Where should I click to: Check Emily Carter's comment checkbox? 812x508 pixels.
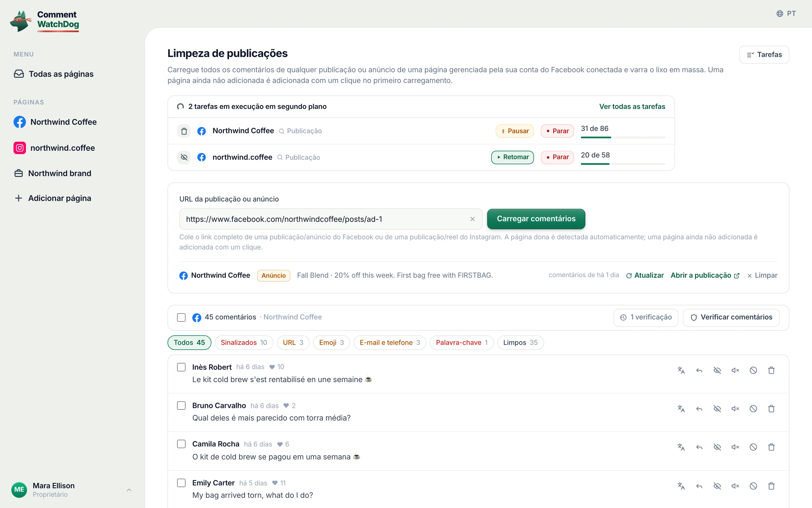click(181, 483)
